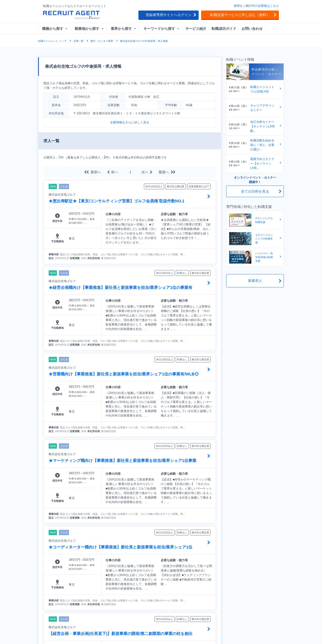Click chevron beside キャリアデザインセミナー event
Viewport: 322px width, 644px height.
280,107
